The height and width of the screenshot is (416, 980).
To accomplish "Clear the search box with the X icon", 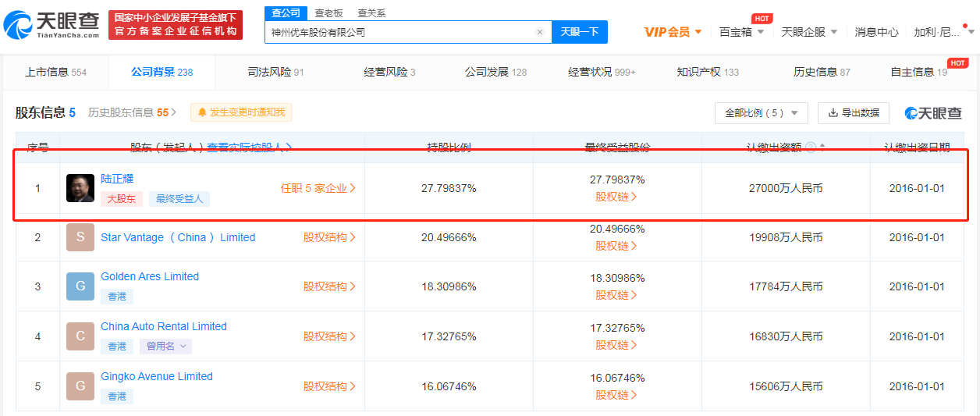I will [x=539, y=33].
